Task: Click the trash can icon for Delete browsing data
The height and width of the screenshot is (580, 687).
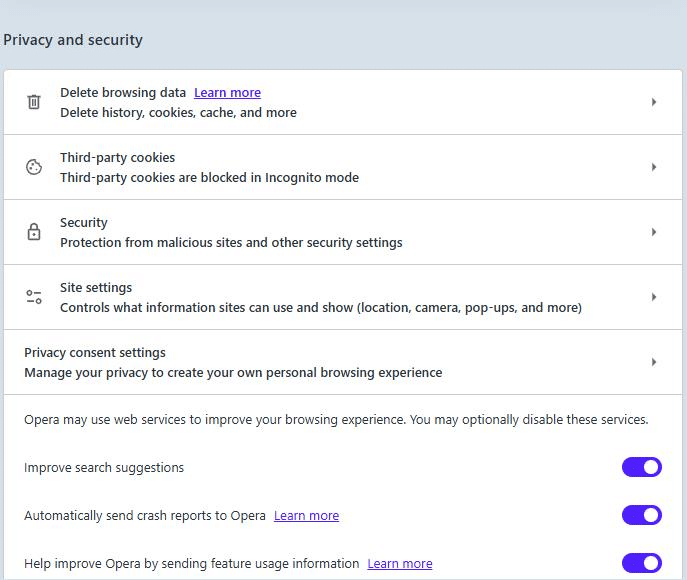Action: [34, 102]
